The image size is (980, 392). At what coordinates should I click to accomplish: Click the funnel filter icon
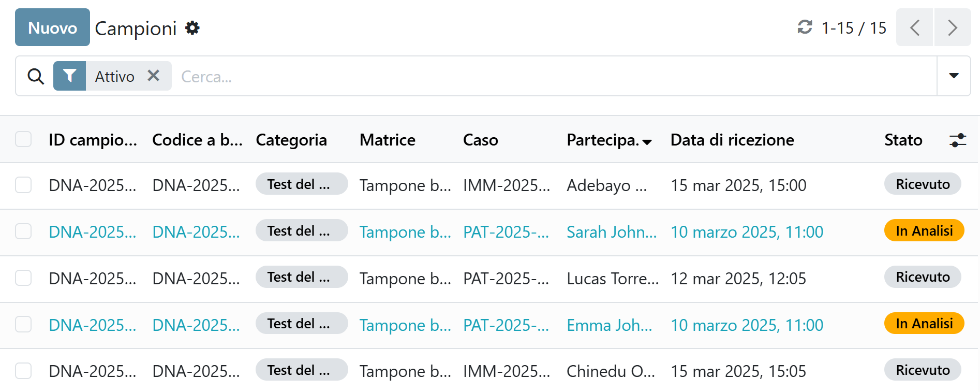[x=70, y=76]
